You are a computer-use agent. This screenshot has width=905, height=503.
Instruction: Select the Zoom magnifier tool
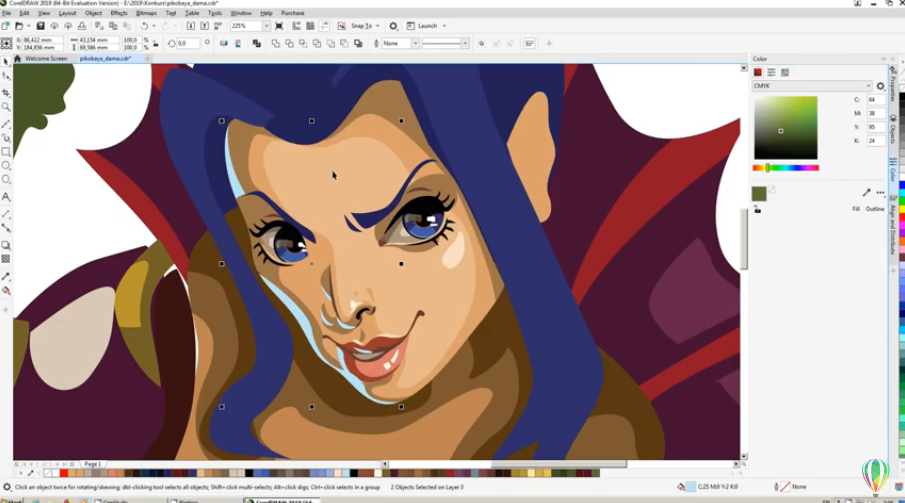click(x=6, y=106)
